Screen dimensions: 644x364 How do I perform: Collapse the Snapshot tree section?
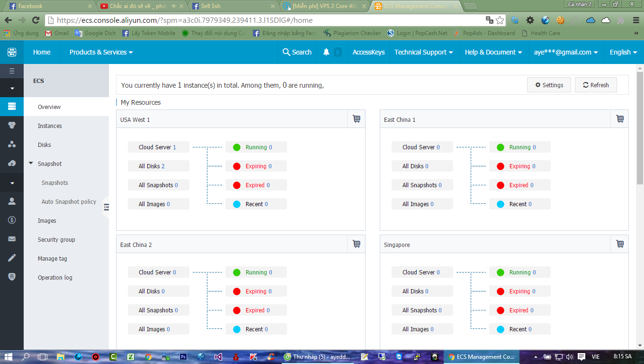31,164
